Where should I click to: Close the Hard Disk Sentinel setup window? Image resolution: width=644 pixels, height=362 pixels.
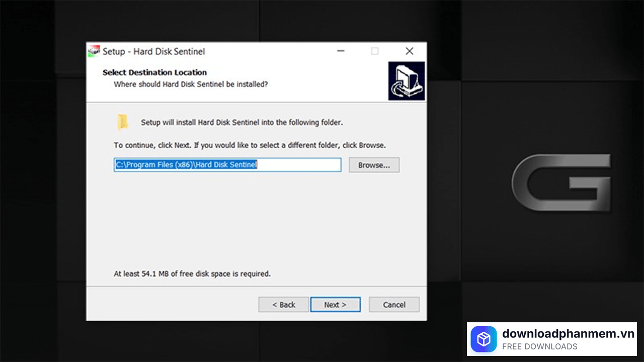[410, 51]
